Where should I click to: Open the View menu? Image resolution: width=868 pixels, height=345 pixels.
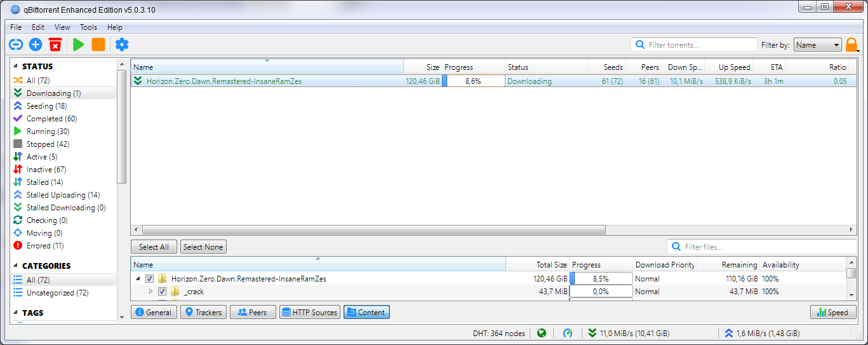pos(62,27)
